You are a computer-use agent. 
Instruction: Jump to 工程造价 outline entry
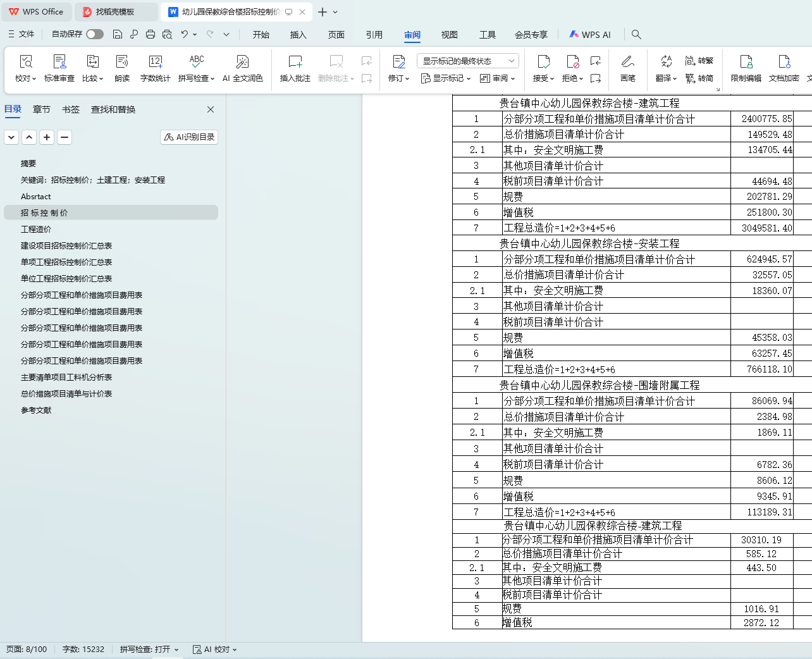[x=36, y=230]
